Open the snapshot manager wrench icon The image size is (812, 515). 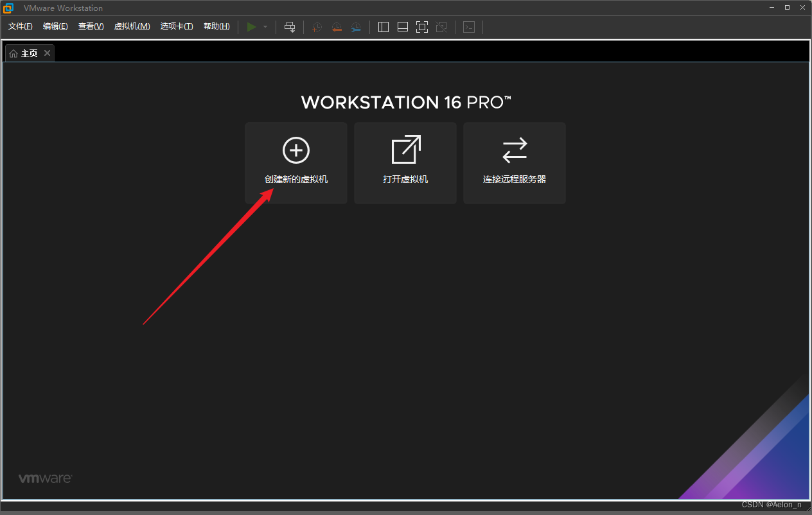click(x=355, y=27)
